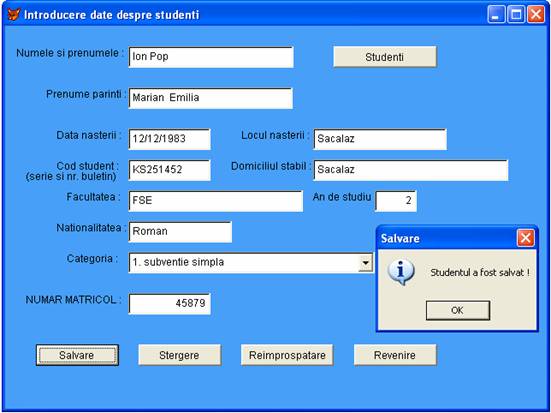Focus the Domiciliul stabil text field
The image size is (551, 413).
411,170
